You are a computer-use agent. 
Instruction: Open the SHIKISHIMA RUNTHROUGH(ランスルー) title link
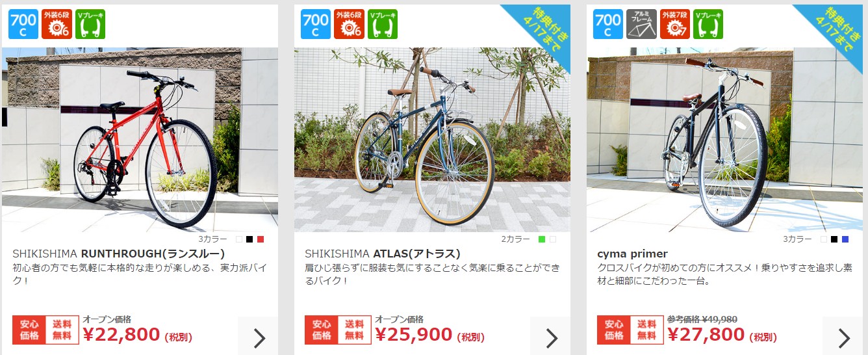119,254
